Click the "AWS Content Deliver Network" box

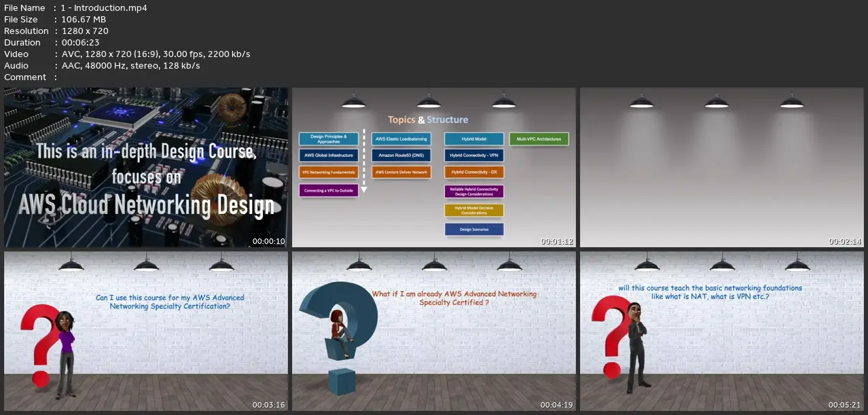pyautogui.click(x=401, y=173)
